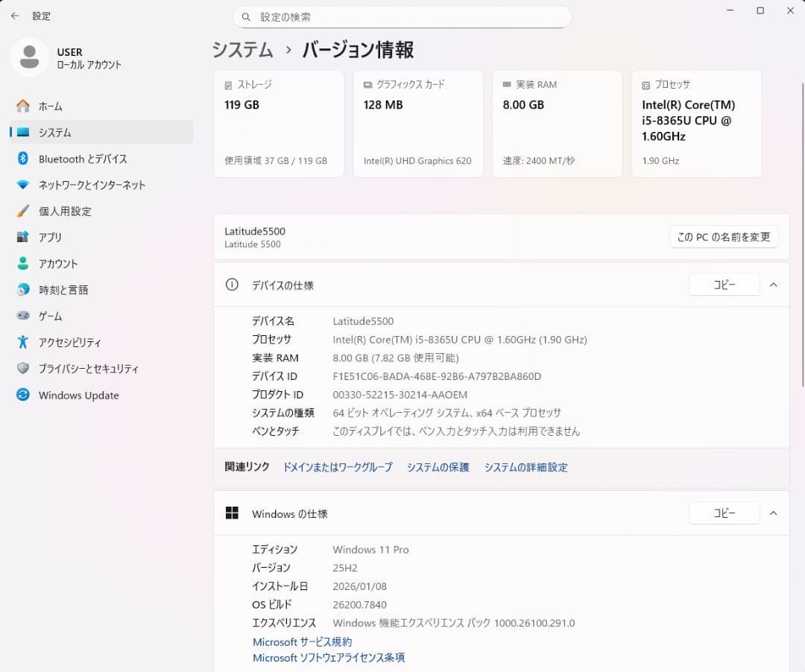Open 時刻と言語 settings icon

tap(22, 290)
